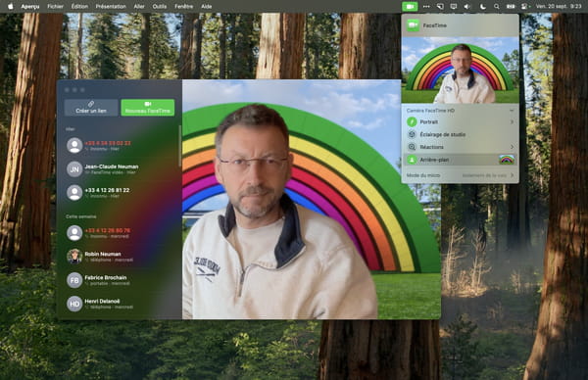Open Mode du micro options chevron
Image resolution: width=588 pixels, height=380 pixels.
click(x=512, y=175)
